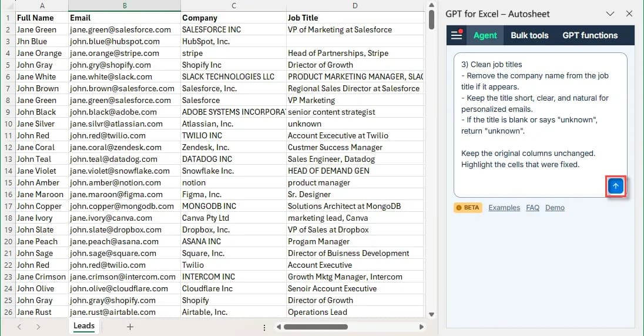
Task: Select cell Airtable, Inc.
Action: point(233,312)
